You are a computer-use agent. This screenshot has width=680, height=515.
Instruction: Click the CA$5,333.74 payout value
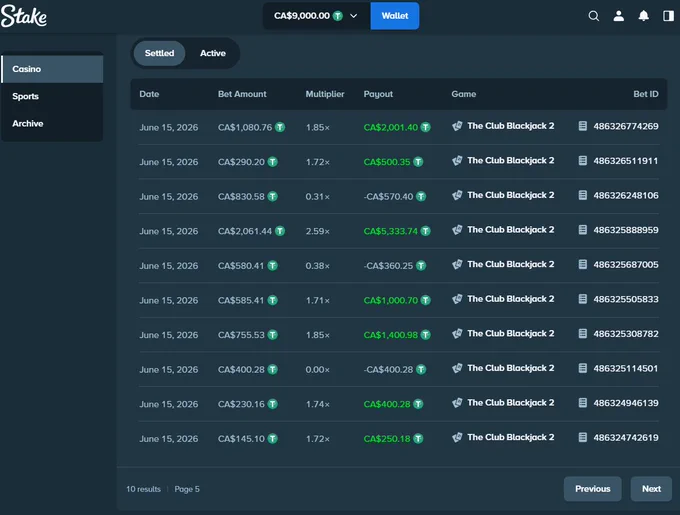point(391,231)
